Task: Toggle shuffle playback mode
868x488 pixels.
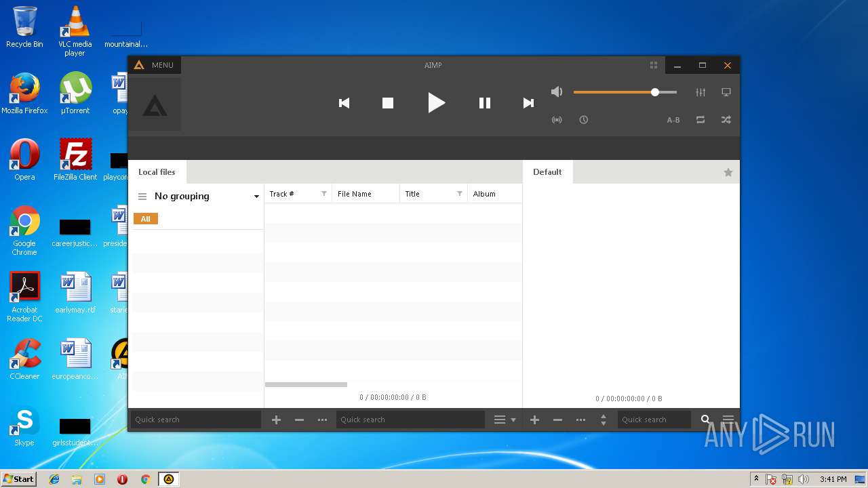Action: point(726,120)
